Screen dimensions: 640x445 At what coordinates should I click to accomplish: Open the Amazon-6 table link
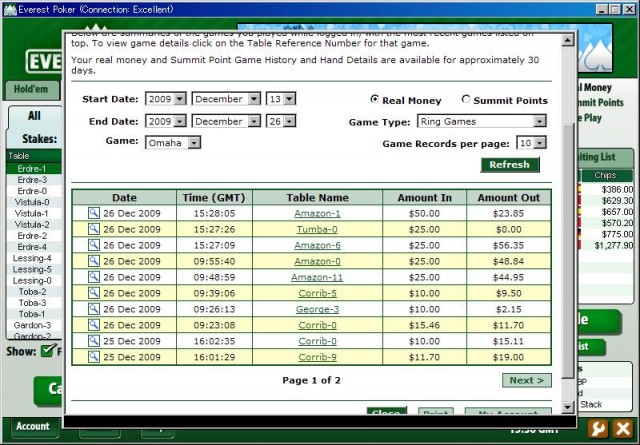coord(317,245)
